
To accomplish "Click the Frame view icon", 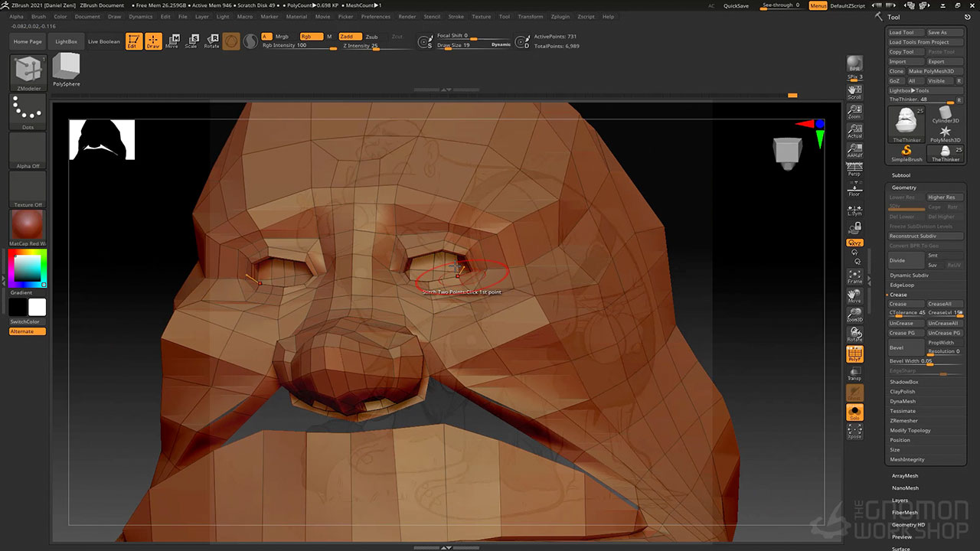I will click(x=854, y=276).
